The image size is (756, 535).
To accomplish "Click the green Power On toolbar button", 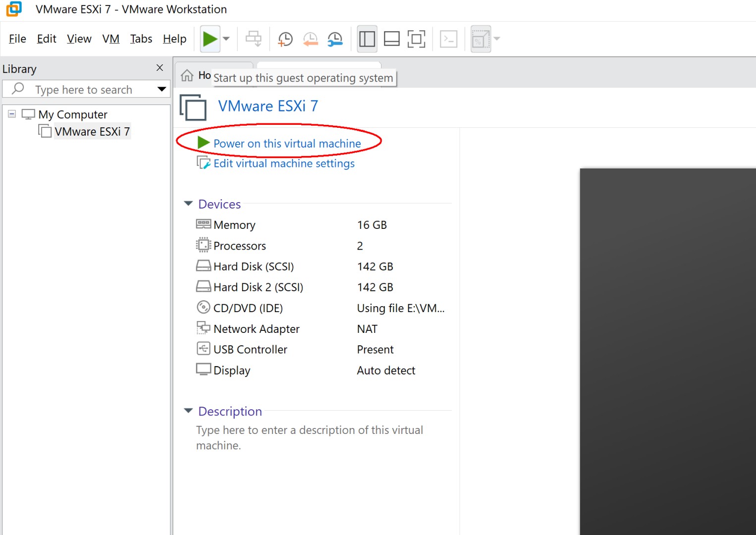I will [x=210, y=39].
